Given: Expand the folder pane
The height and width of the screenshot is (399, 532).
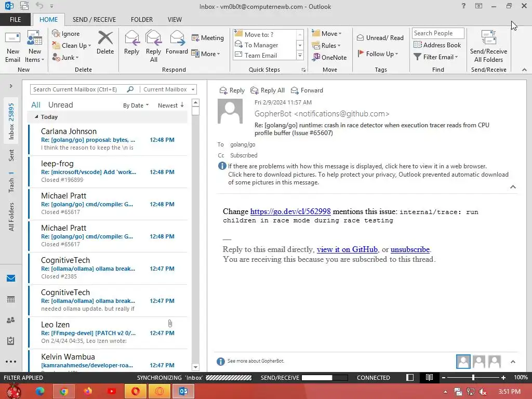Looking at the screenshot, I should click(x=11, y=86).
